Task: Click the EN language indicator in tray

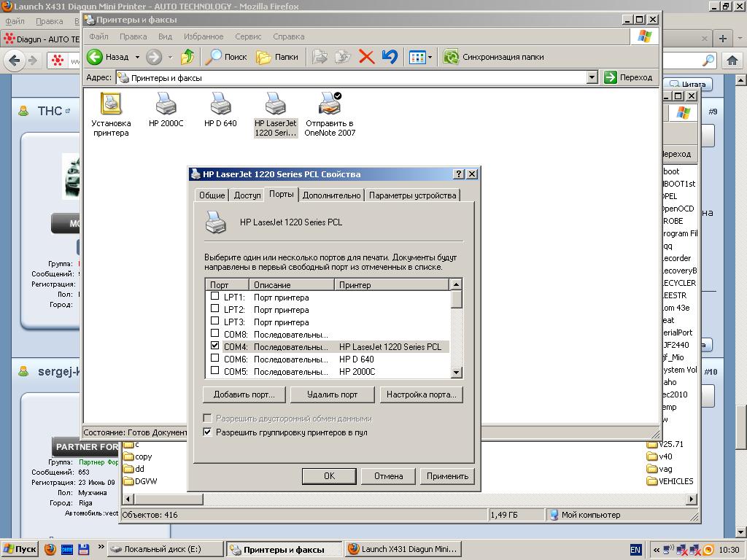Action: click(x=635, y=550)
